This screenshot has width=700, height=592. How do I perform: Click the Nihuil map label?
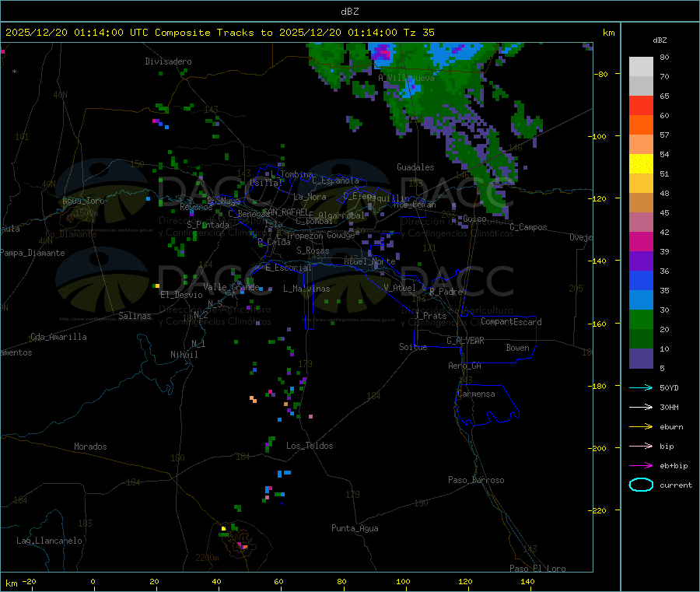(184, 355)
